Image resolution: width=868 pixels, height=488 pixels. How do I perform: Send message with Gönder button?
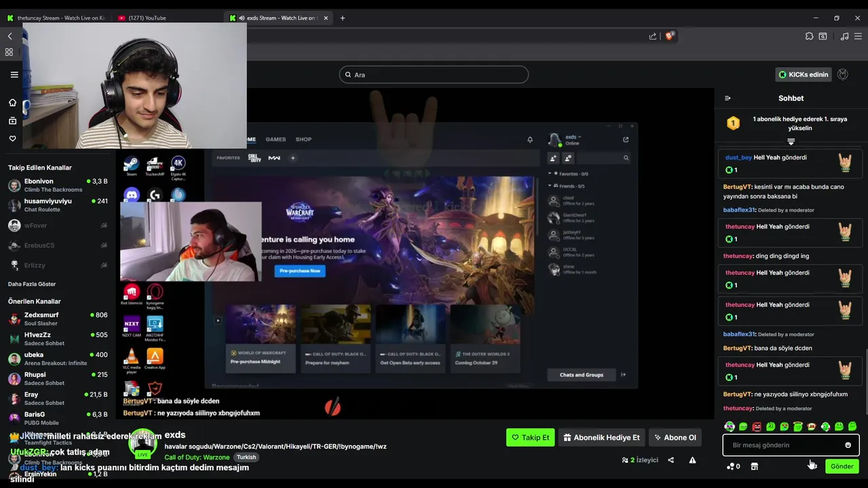tap(842, 466)
